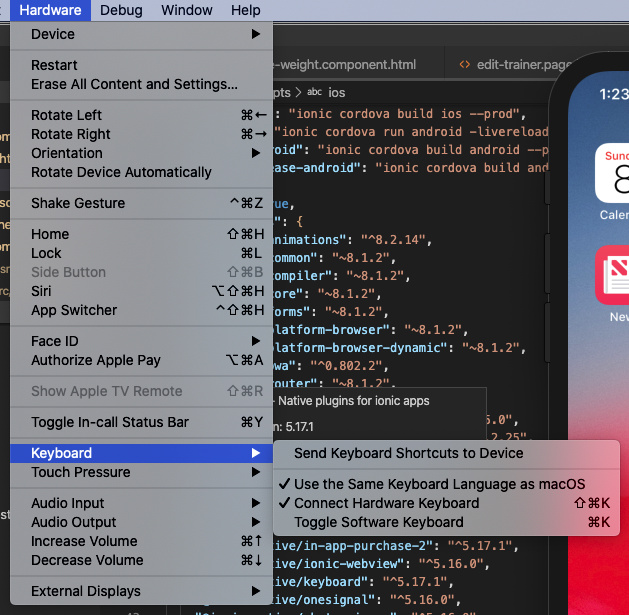Choose Rotate Left
This screenshot has width=629, height=615.
(x=141, y=115)
